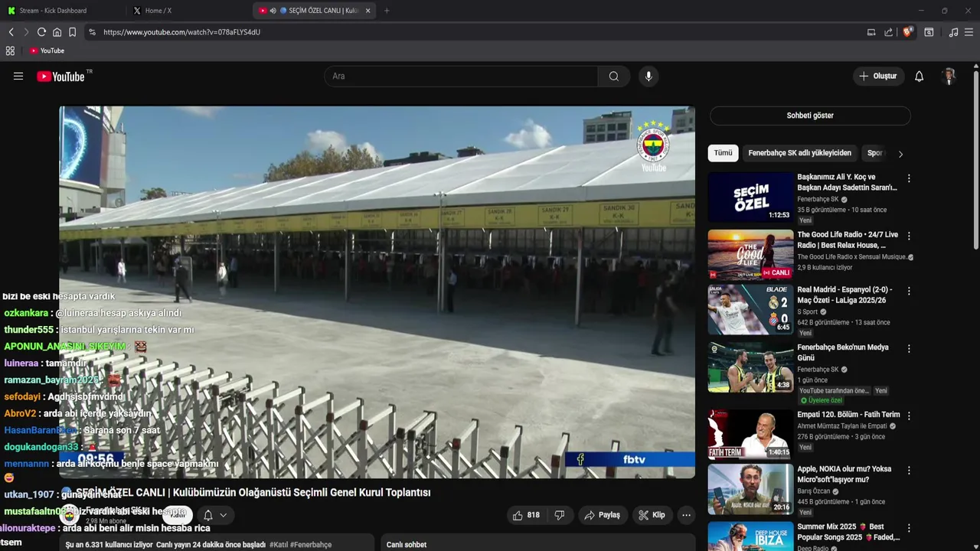Viewport: 980px width, 551px height.
Task: Click the Paylaş share button
Action: click(602, 515)
